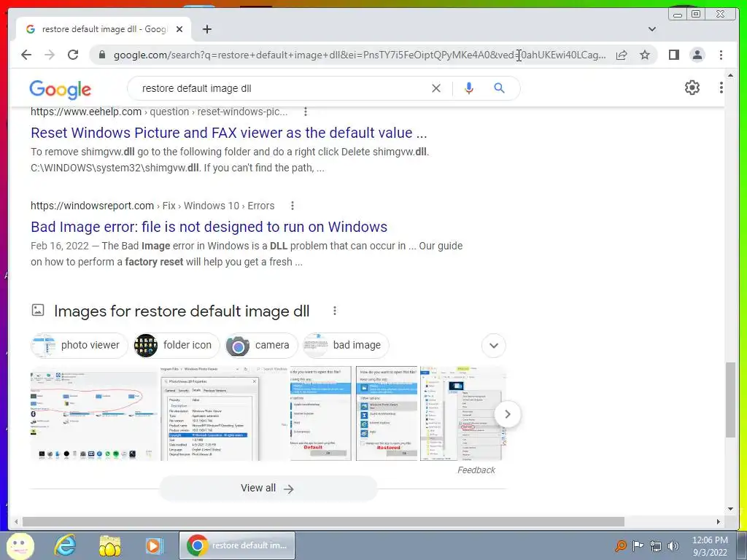The image size is (747, 560).
Task: Open Chrome side panel icon
Action: coord(673,55)
